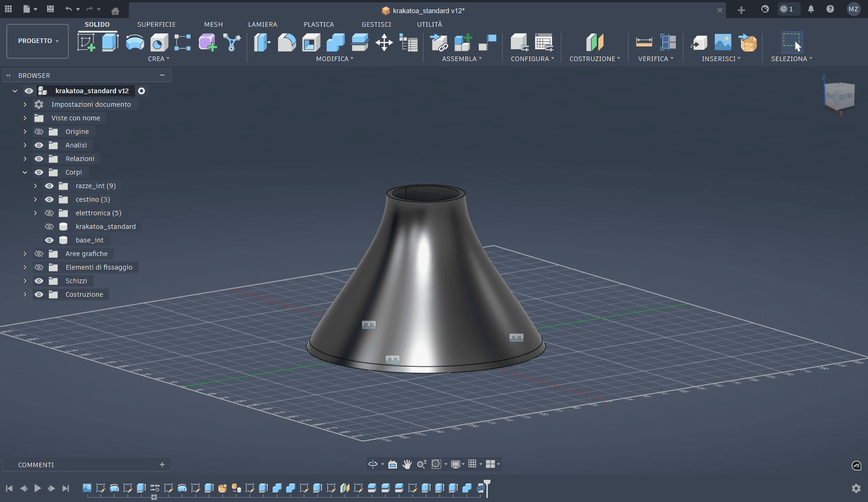This screenshot has height=502, width=868.
Task: Click the ViewCube DESTRA face
Action: 845,97
